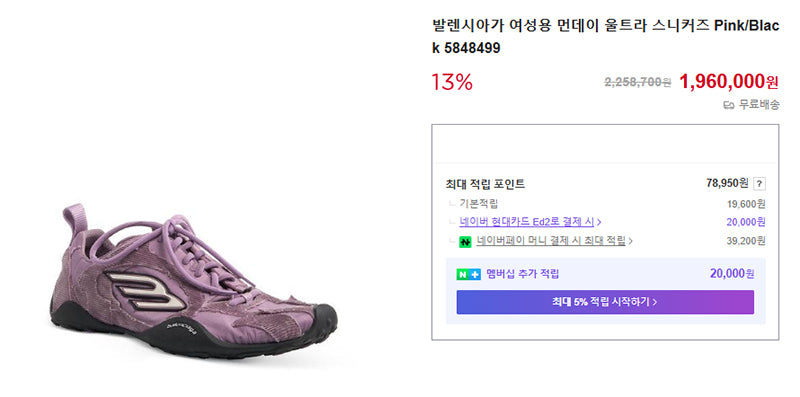Open 네이버 현대카드 Ed2로 결제 시 link
This screenshot has height=397, width=800.
coord(527,222)
